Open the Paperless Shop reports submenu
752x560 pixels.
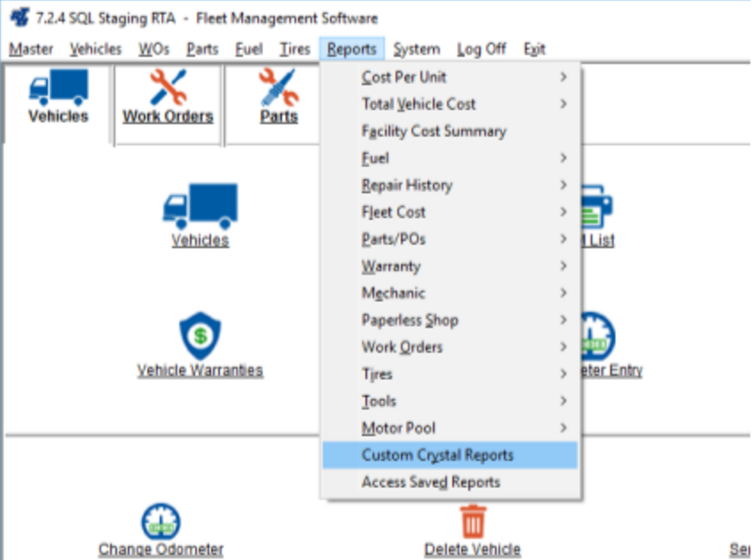[x=410, y=320]
